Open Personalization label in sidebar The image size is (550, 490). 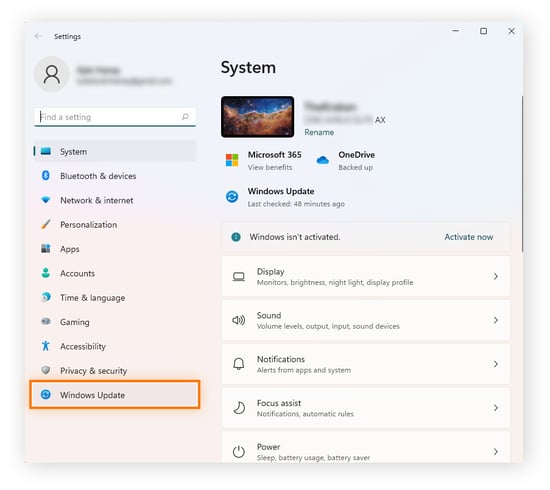(x=89, y=225)
